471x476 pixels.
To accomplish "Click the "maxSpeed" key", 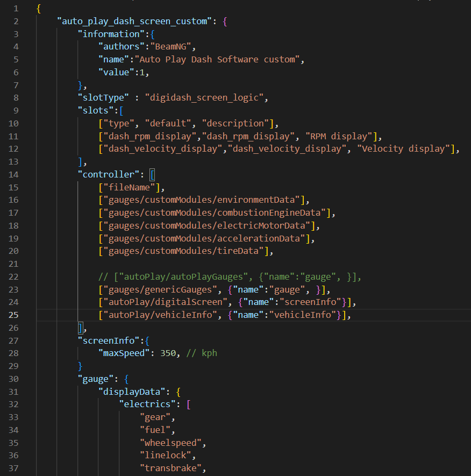I will [124, 353].
